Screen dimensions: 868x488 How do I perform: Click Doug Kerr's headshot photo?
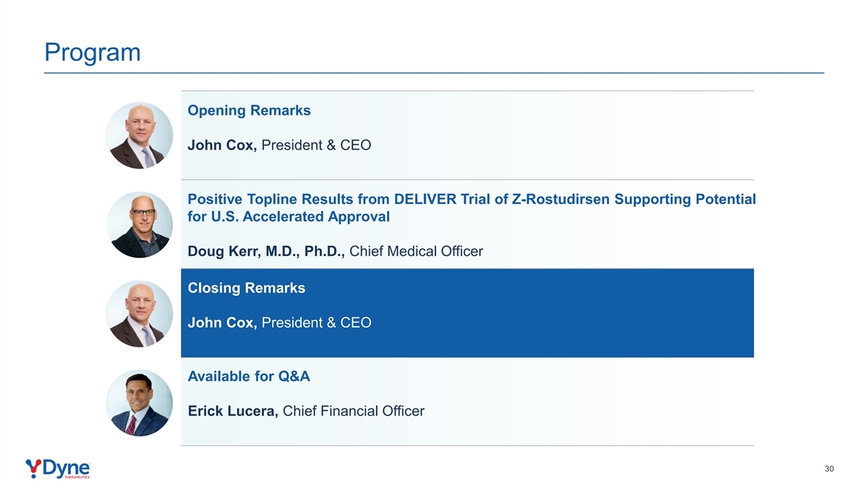point(140,224)
